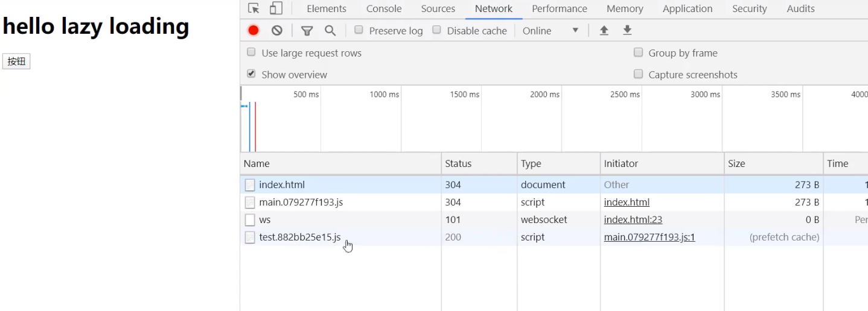868x311 pixels.
Task: Select the Network tab
Action: click(x=494, y=8)
